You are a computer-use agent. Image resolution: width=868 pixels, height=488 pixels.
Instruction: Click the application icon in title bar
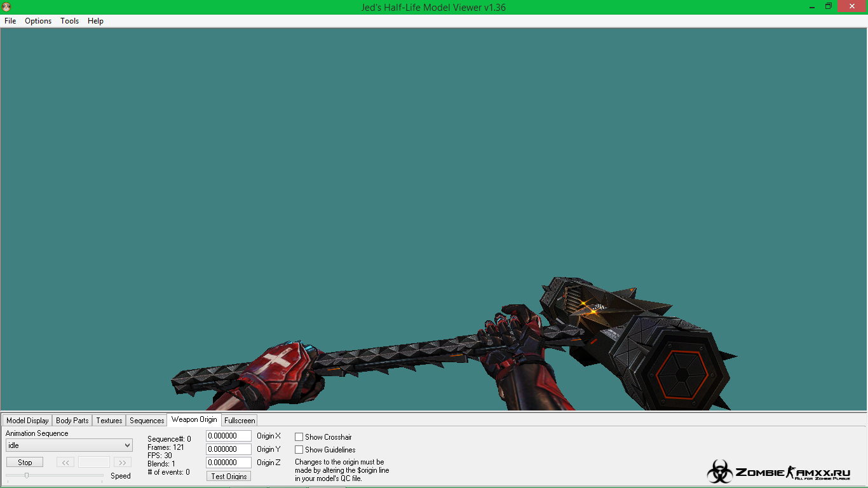pyautogui.click(x=7, y=7)
